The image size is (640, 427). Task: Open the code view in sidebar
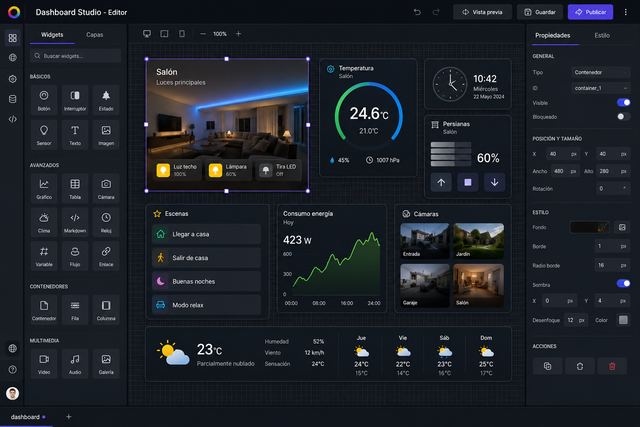13,119
